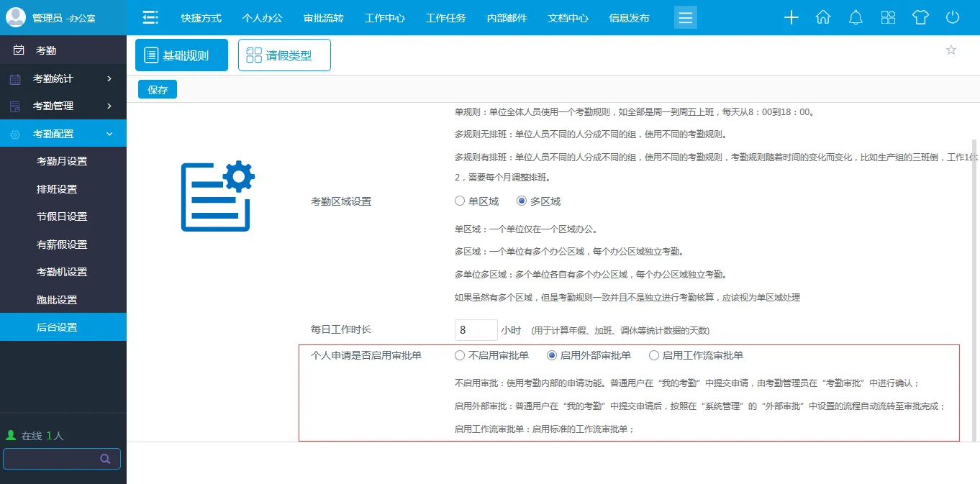Collapse the 考勤配置 sidebar section
The width and height of the screenshot is (980, 484).
tap(63, 134)
